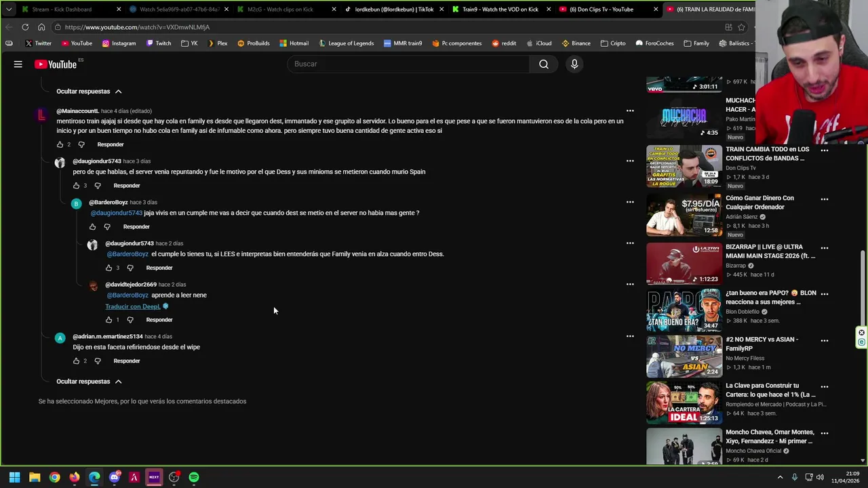Go to the browser home page
The image size is (868, 488).
pos(41,27)
